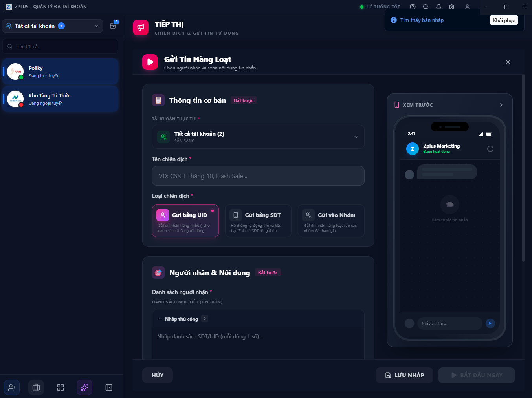Click the Lưu nháp button
This screenshot has height=398, width=532.
coord(404,375)
